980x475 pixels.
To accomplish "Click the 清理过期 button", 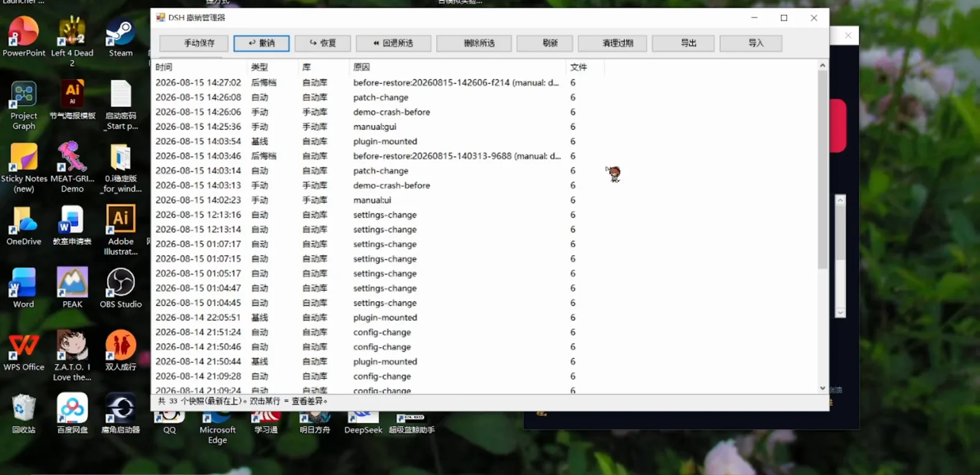I will (x=612, y=43).
